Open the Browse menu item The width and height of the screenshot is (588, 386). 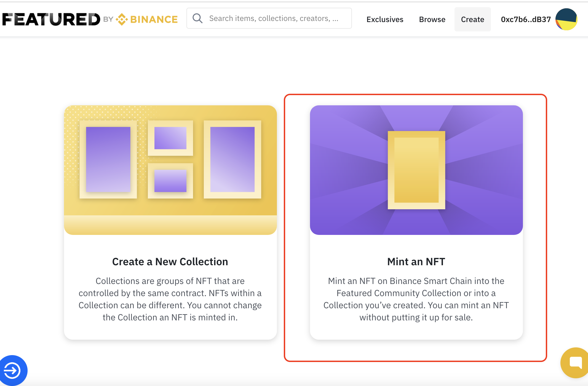[x=432, y=19]
